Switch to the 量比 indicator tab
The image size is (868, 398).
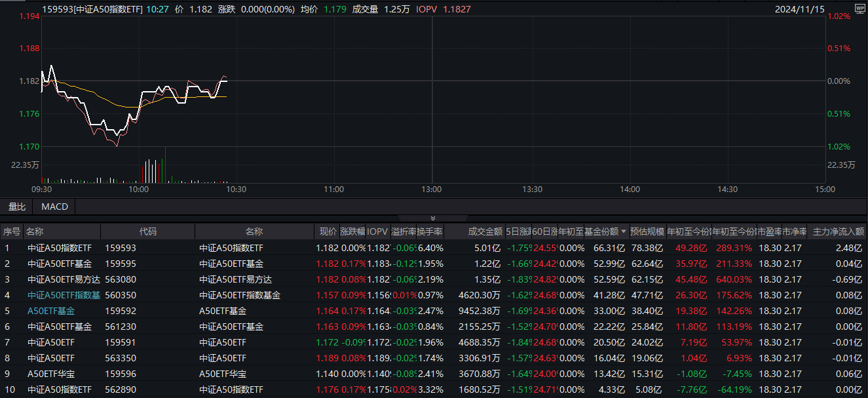pyautogui.click(x=17, y=207)
